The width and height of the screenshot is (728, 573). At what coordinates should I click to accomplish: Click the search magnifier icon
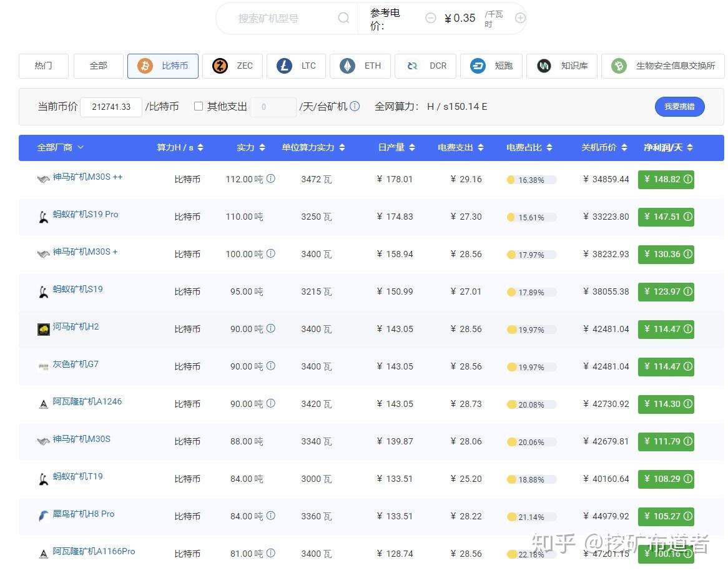tap(343, 17)
